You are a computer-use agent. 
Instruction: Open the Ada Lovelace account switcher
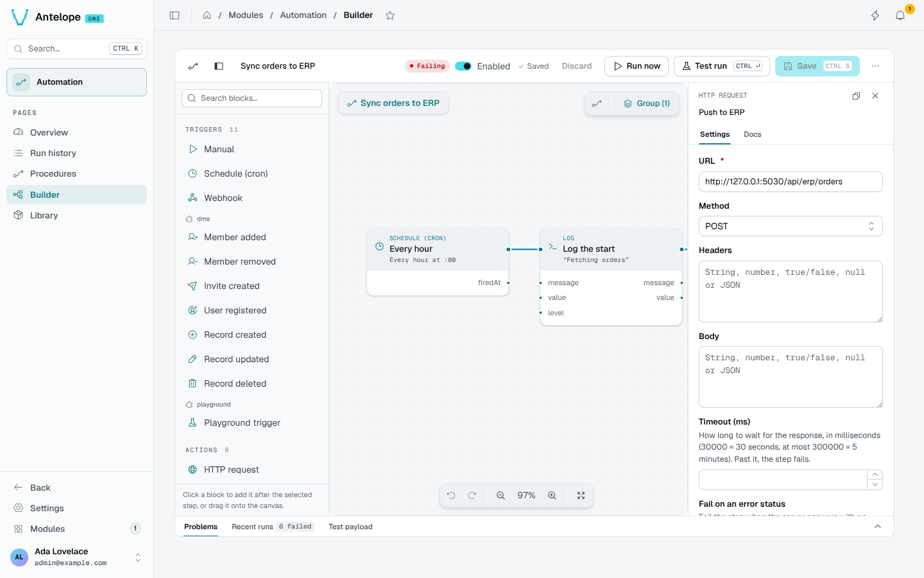[x=76, y=557]
